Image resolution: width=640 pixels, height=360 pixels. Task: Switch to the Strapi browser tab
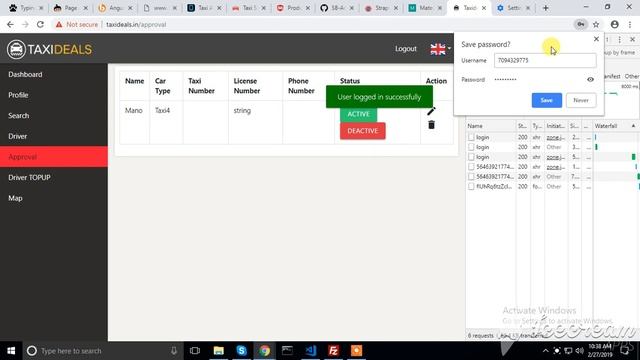tap(381, 8)
